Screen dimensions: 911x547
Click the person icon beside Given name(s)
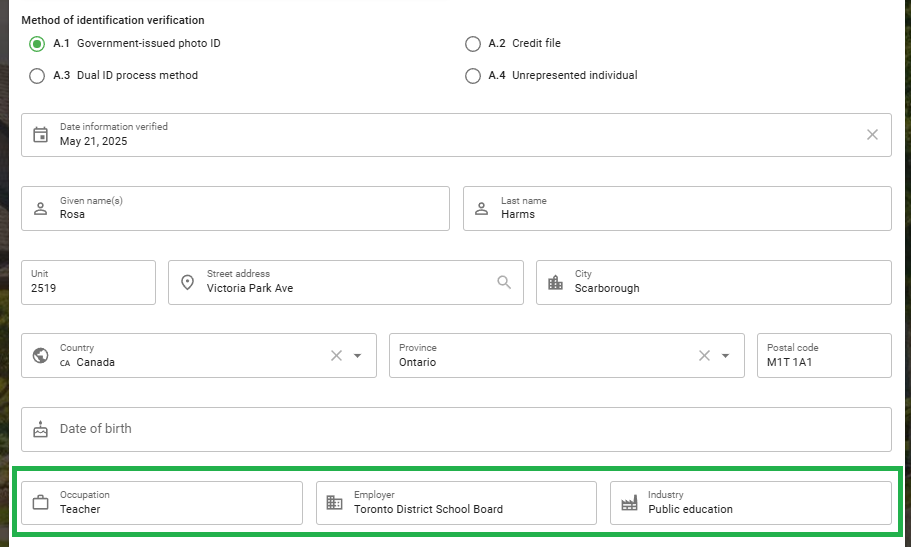[x=40, y=209]
